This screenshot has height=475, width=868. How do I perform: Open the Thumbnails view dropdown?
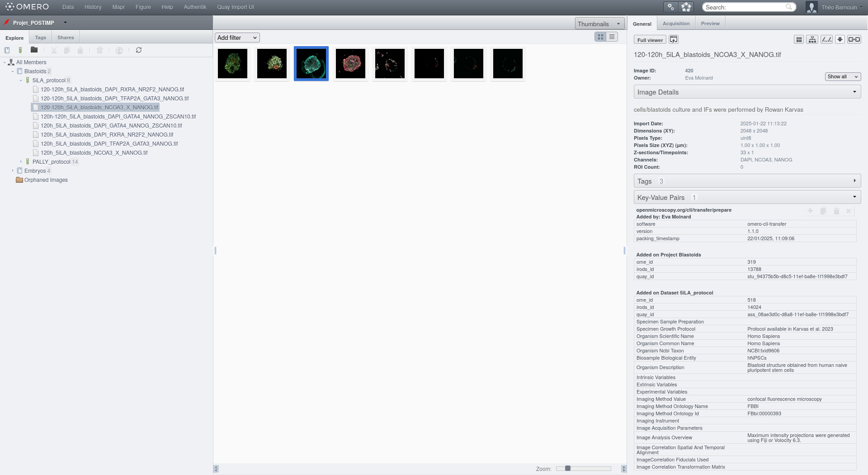[x=599, y=24]
